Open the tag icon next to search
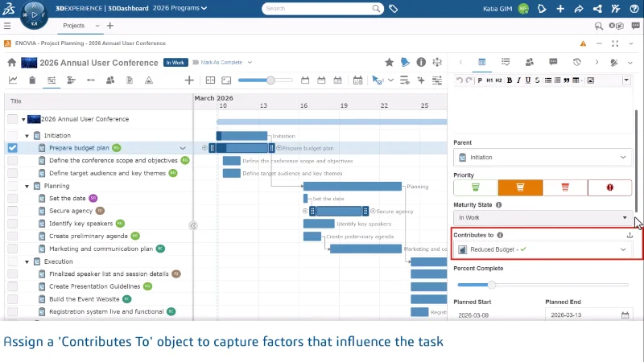Screen dimensions: 644x362 click(x=393, y=9)
